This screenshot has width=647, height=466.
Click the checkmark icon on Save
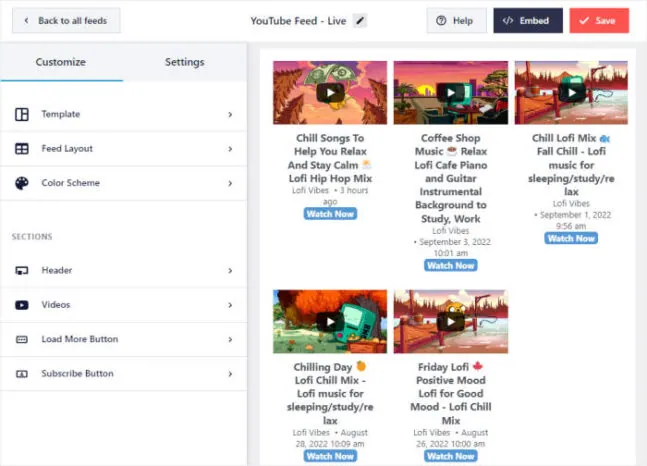click(x=584, y=21)
